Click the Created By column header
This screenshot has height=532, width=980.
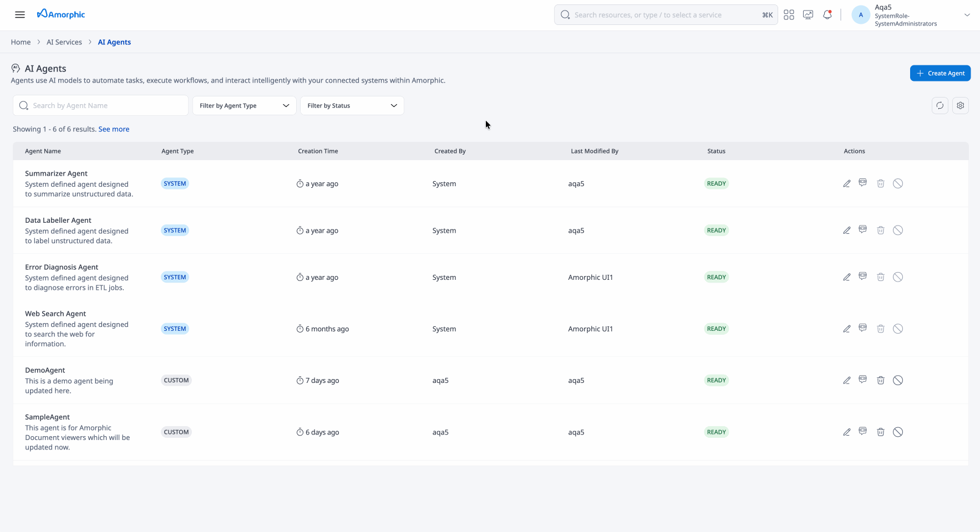pyautogui.click(x=450, y=151)
